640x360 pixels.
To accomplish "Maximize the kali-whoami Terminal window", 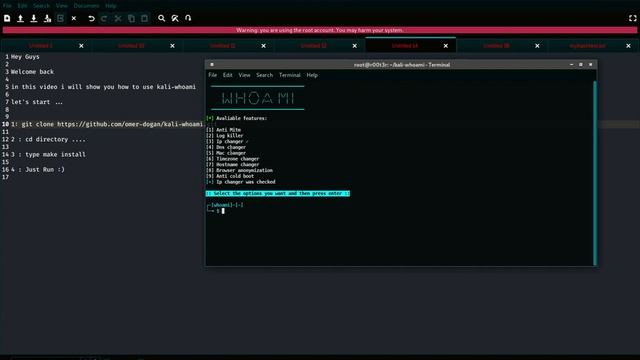I will (x=581, y=64).
